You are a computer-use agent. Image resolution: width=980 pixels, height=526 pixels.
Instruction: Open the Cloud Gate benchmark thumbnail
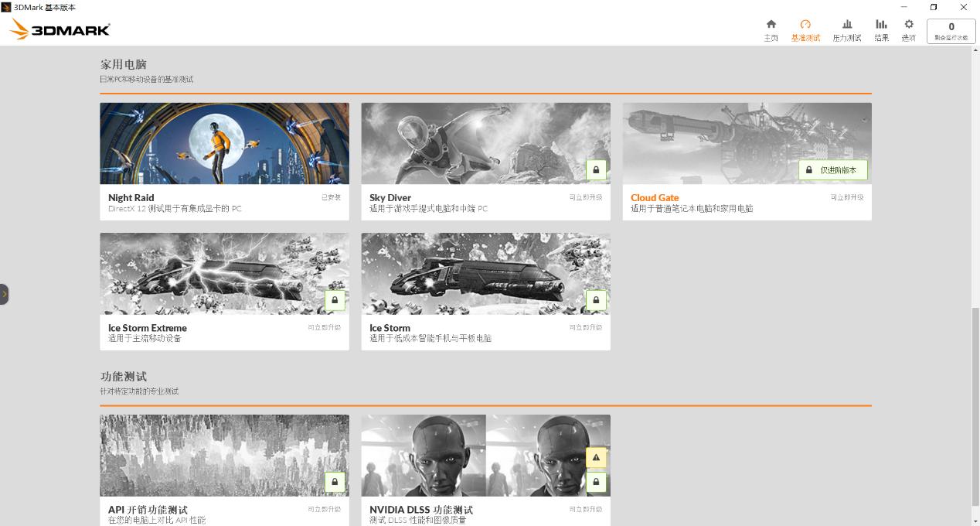[747, 143]
